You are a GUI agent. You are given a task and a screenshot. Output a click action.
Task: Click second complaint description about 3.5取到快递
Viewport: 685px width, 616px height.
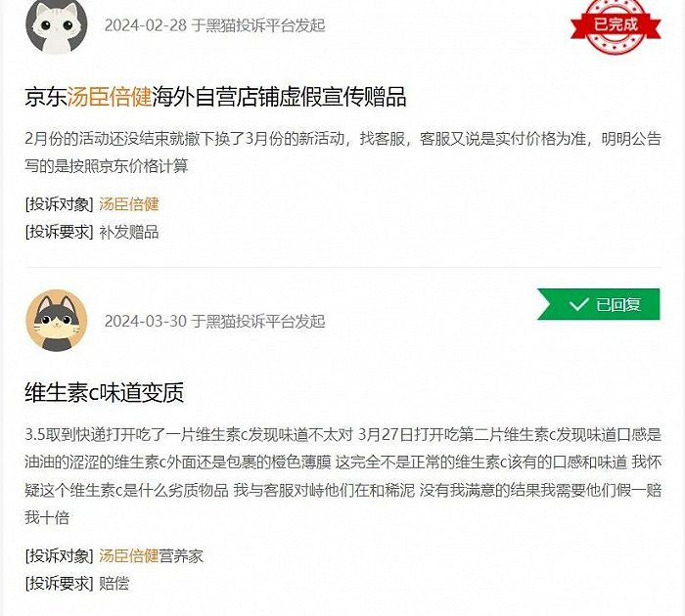[x=342, y=476]
